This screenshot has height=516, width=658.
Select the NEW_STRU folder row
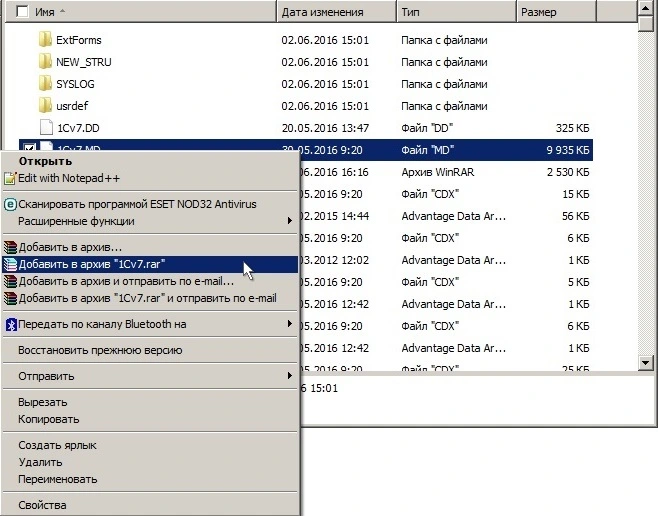pyautogui.click(x=84, y=62)
